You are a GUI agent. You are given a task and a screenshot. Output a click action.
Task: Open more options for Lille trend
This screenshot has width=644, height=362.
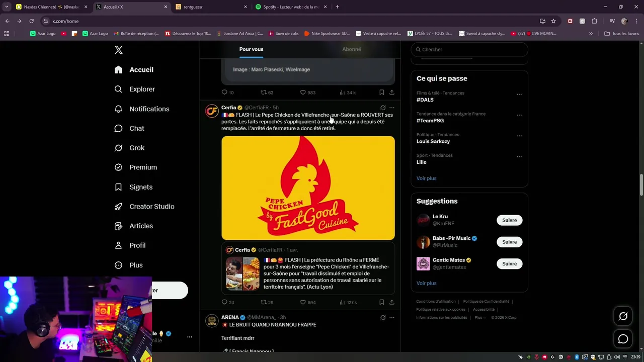519,156
